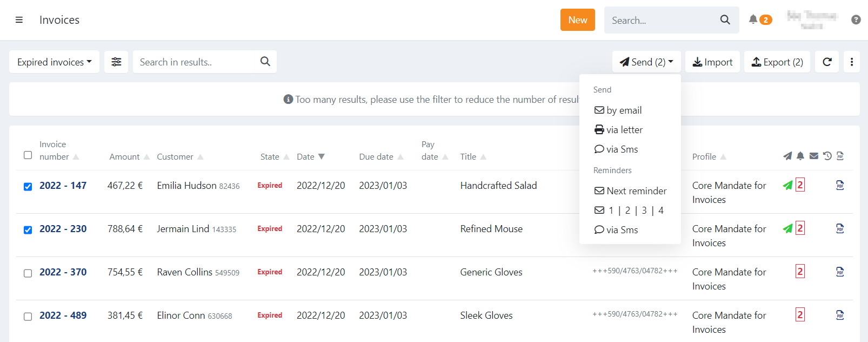The image size is (868, 342).
Task: Open the hamburger navigation menu
Action: click(x=19, y=20)
